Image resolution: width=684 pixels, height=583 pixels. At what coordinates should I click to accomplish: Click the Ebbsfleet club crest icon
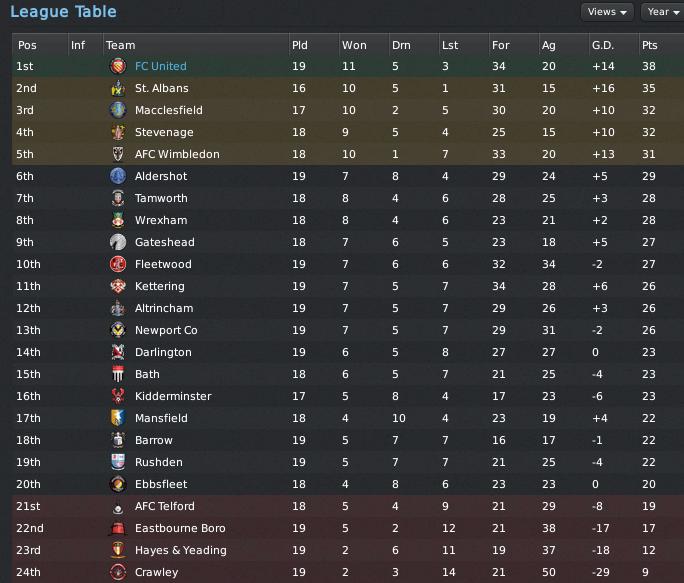click(118, 484)
